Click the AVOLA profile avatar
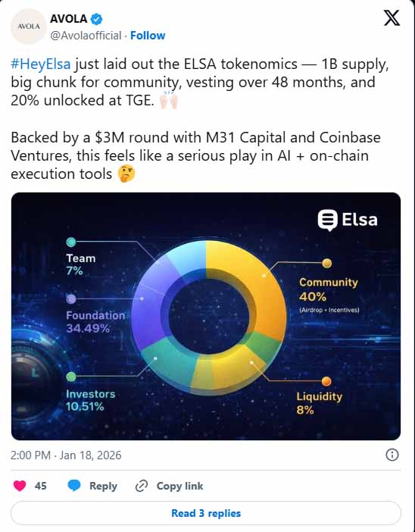This screenshot has width=415, height=532. [29, 27]
